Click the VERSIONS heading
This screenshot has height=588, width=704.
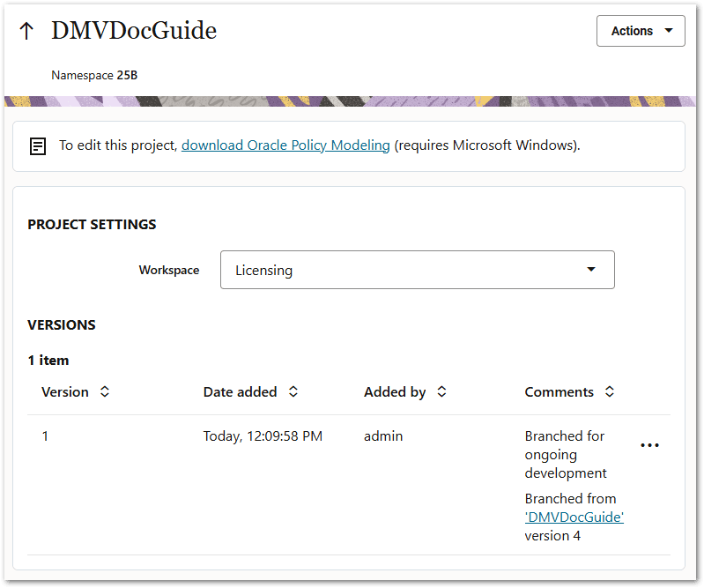[x=62, y=324]
